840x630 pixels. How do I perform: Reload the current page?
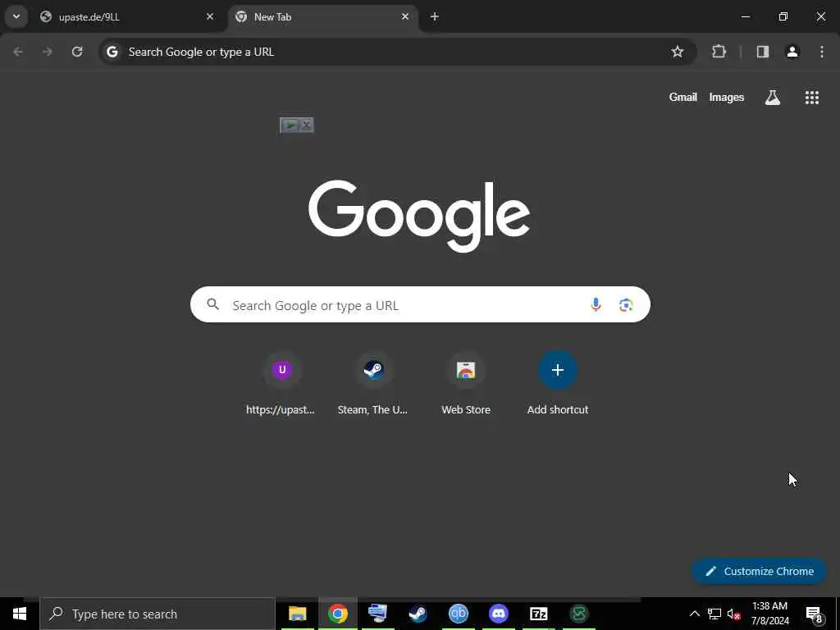pyautogui.click(x=77, y=52)
